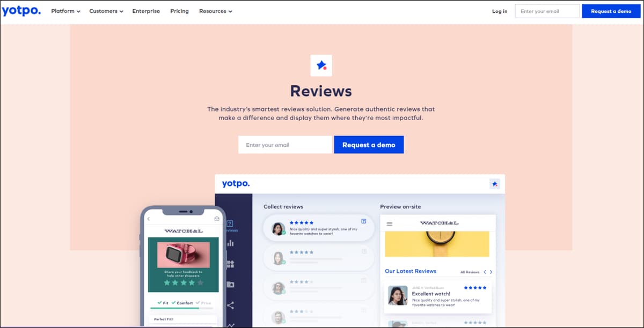Viewport: 644px width, 328px height.
Task: Click the five stars on Excellent watch! review
Action: point(475,288)
